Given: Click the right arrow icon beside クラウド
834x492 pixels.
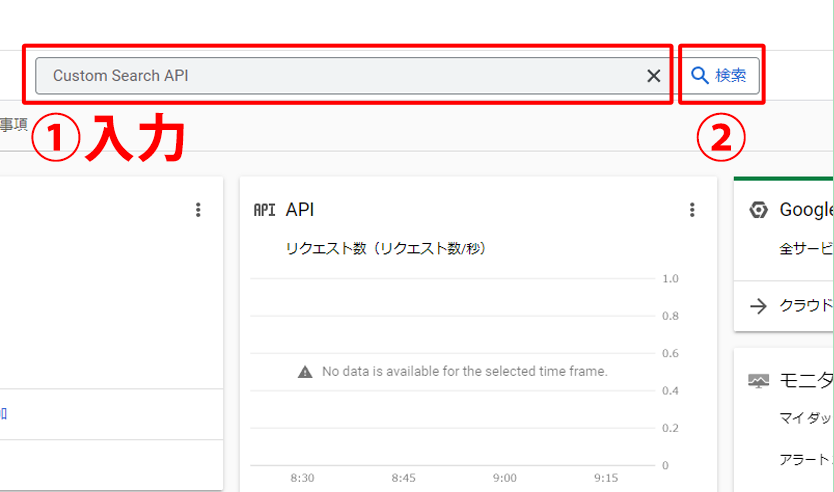Looking at the screenshot, I should (x=759, y=306).
